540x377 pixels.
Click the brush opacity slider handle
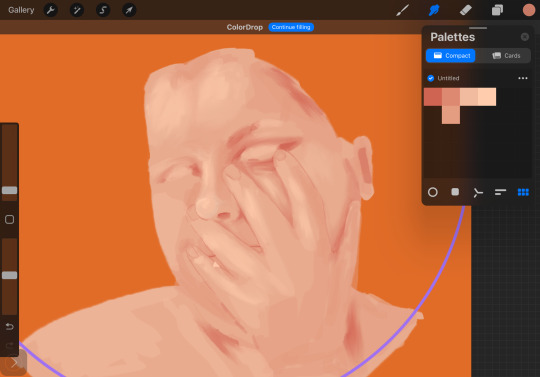pyautogui.click(x=10, y=275)
